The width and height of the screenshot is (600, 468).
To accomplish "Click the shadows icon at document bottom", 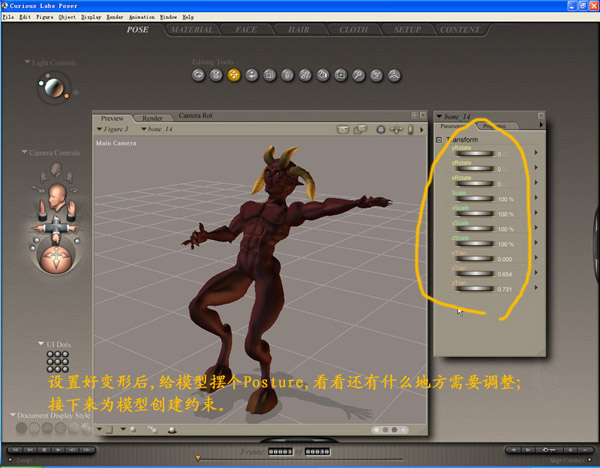I will point(172,430).
